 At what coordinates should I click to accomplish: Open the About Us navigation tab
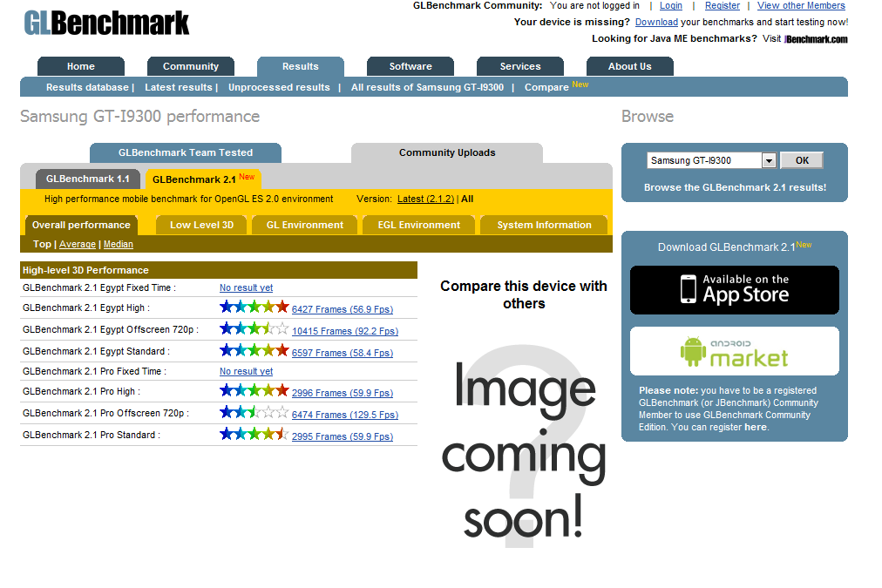(x=630, y=66)
